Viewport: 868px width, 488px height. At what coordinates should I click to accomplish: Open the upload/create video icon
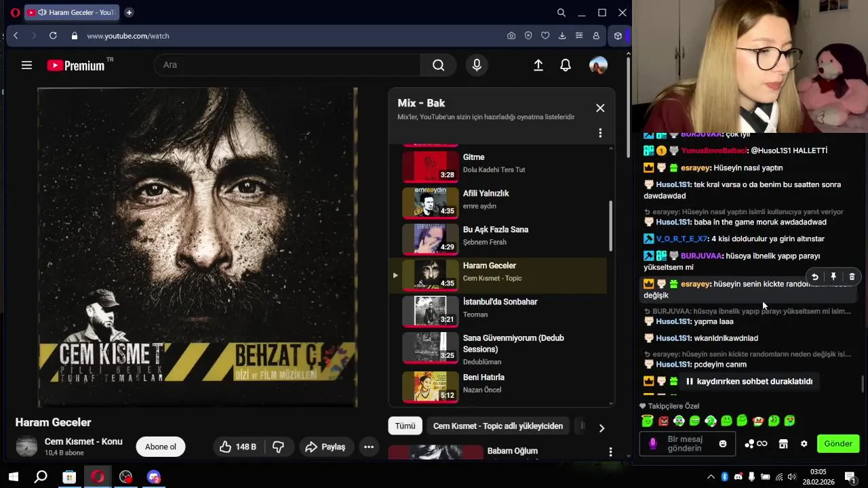pos(538,65)
